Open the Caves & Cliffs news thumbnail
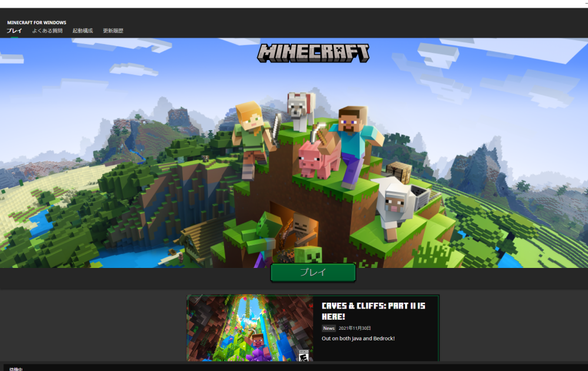The image size is (588, 371). tap(250, 328)
